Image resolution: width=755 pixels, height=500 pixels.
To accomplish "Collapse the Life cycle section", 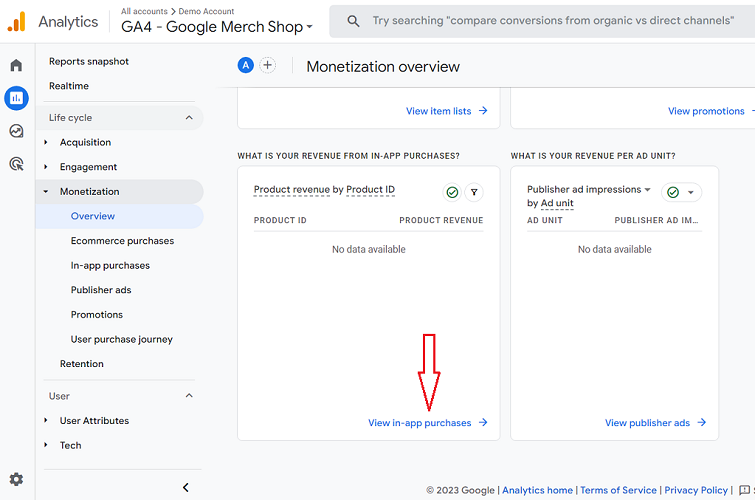I will tap(189, 118).
